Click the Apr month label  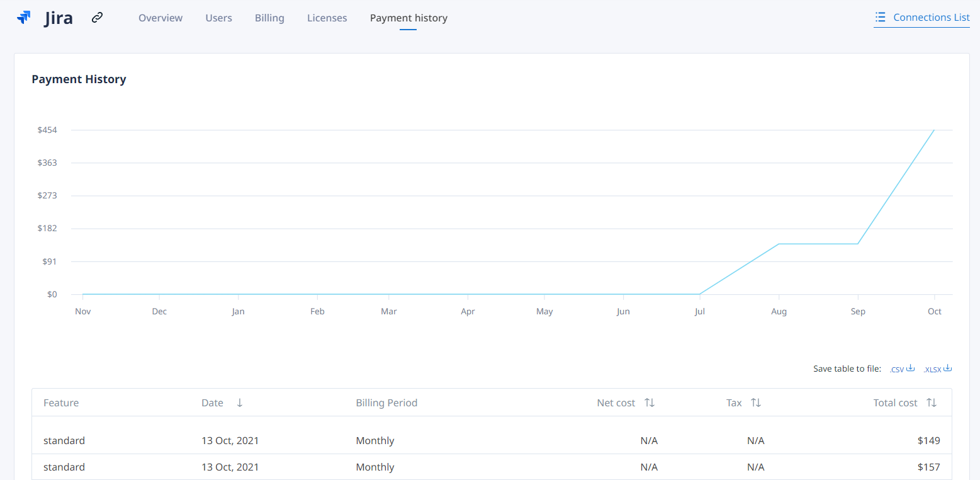point(468,311)
